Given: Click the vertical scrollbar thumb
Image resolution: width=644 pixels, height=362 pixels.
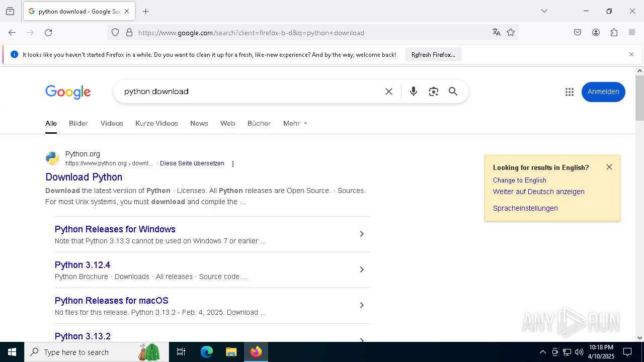Looking at the screenshot, I should click(x=639, y=98).
